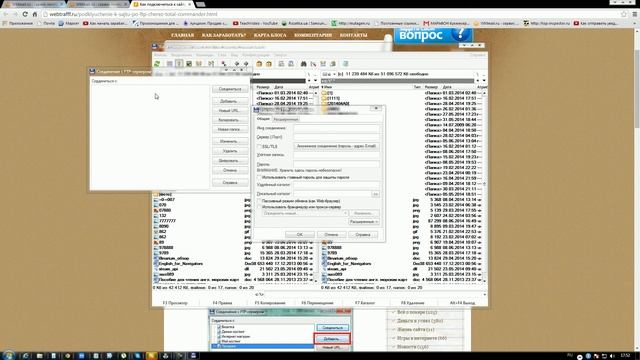Open КОНТАКТЫ in the site navigation
Screen dimensions: 640x360
[353, 35]
